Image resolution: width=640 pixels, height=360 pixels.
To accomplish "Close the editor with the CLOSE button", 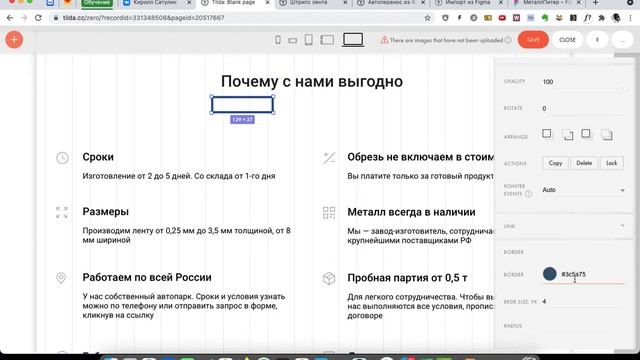I will pyautogui.click(x=567, y=40).
